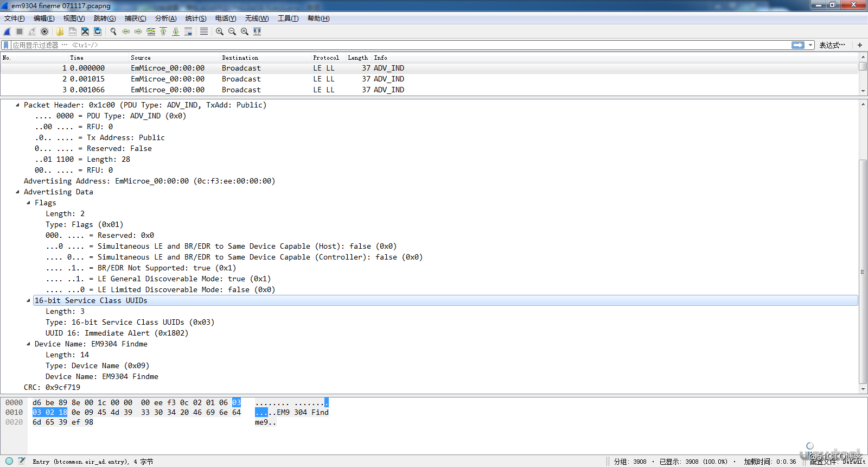
Task: Click the resize columns icon
Action: coord(257,31)
